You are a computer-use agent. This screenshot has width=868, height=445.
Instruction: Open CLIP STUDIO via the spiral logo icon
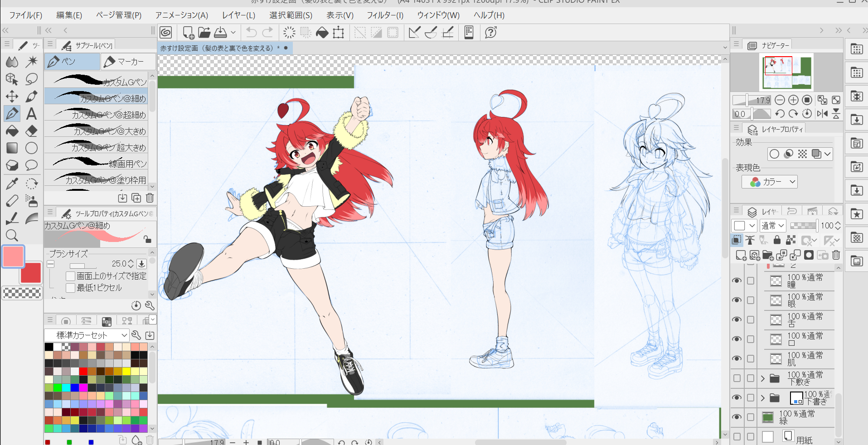pos(165,32)
